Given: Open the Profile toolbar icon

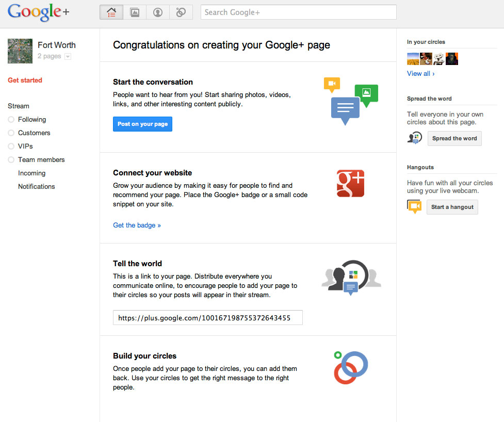Looking at the screenshot, I should click(158, 12).
